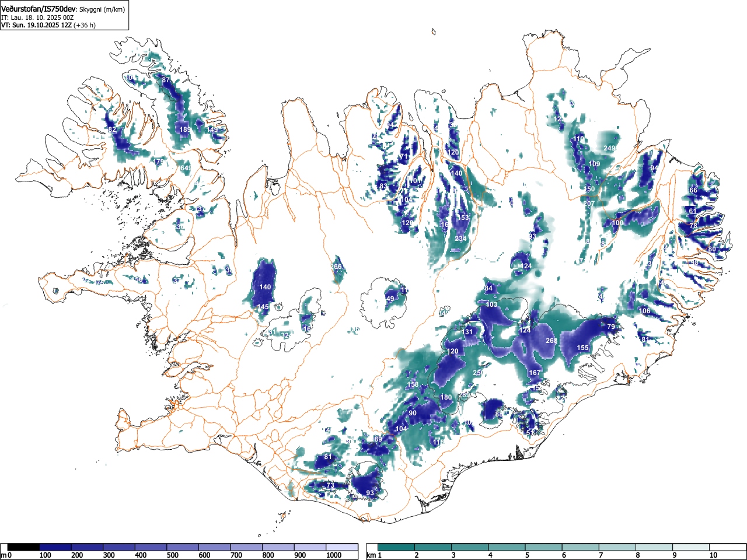
Task: Select the VT: Sun. 19.10.2025 12Z valid time
Action: (x=36, y=25)
